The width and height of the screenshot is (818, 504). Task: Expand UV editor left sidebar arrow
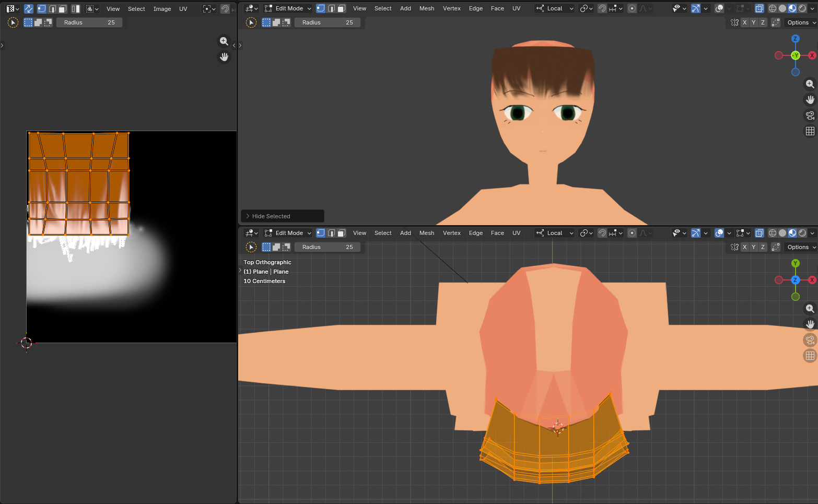[x=2, y=45]
